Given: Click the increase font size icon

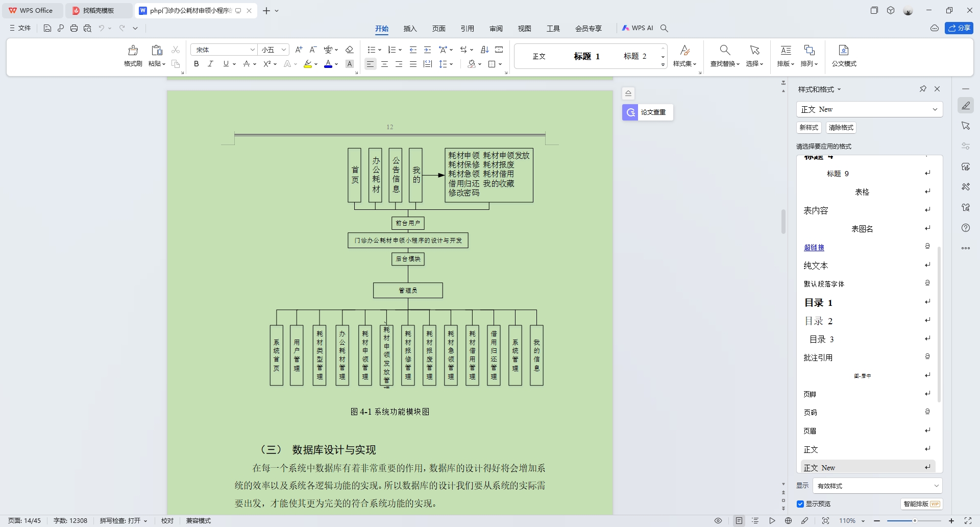Looking at the screenshot, I should click(299, 50).
